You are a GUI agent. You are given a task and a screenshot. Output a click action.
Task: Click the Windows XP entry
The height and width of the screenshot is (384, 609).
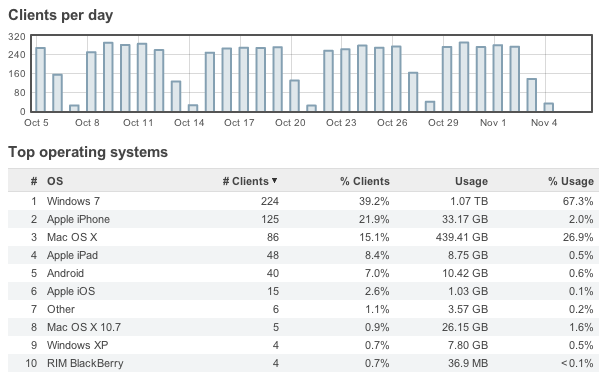coord(78,345)
